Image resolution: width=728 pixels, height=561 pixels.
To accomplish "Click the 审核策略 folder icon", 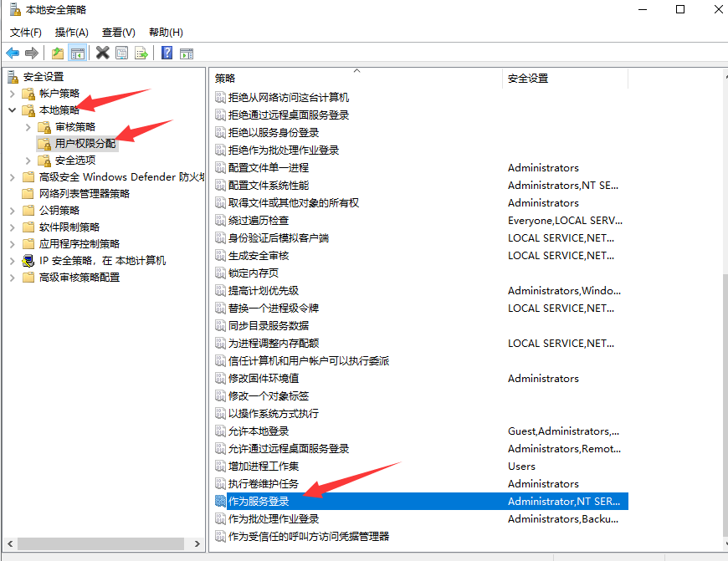I will 44,127.
